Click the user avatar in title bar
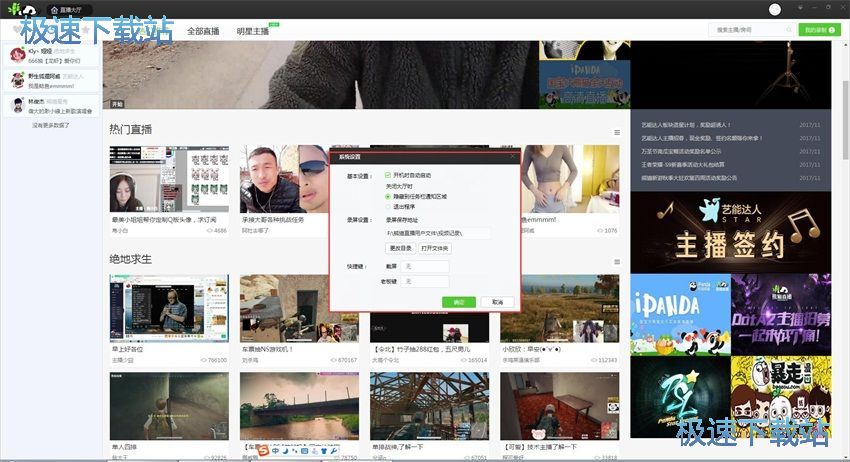The height and width of the screenshot is (462, 850). click(775, 9)
